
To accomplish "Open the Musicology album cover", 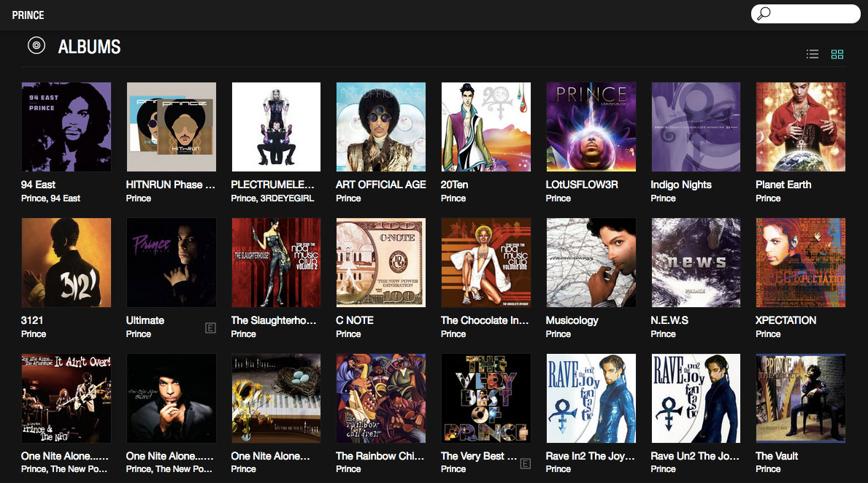I will click(x=591, y=262).
